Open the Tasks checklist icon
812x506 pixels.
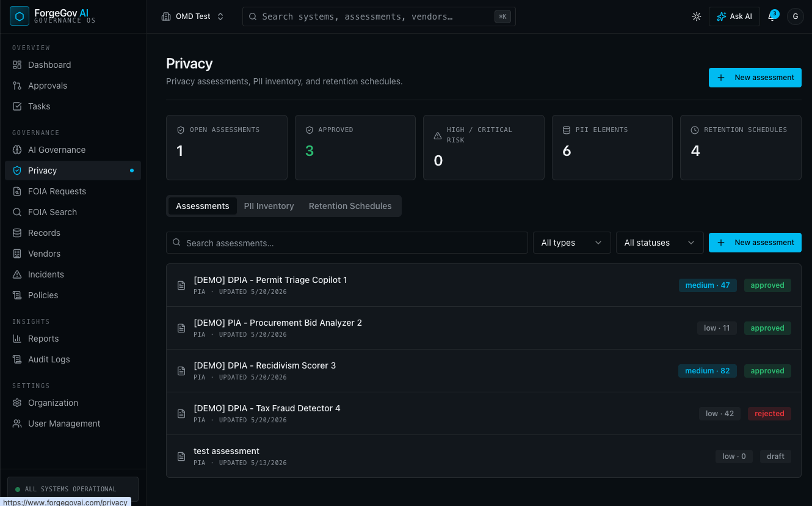[x=17, y=106]
